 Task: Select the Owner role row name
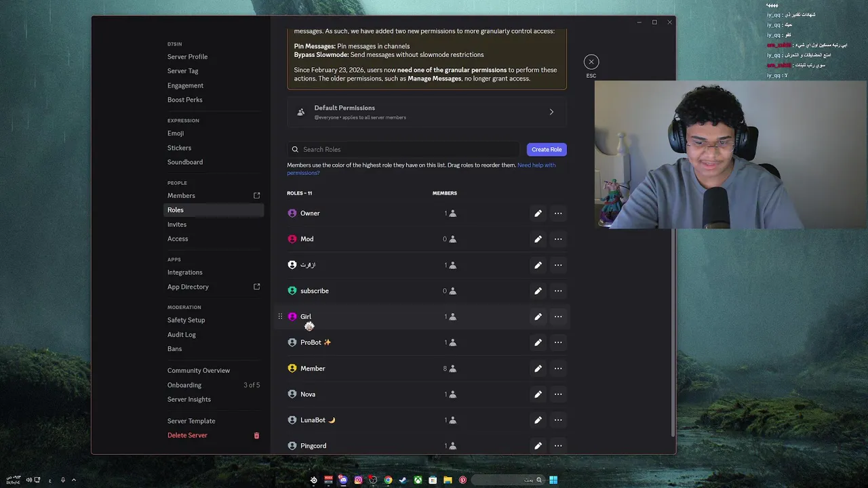click(310, 213)
